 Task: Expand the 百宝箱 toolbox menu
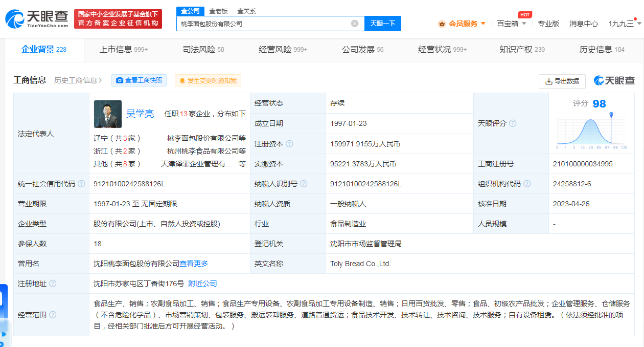click(511, 24)
